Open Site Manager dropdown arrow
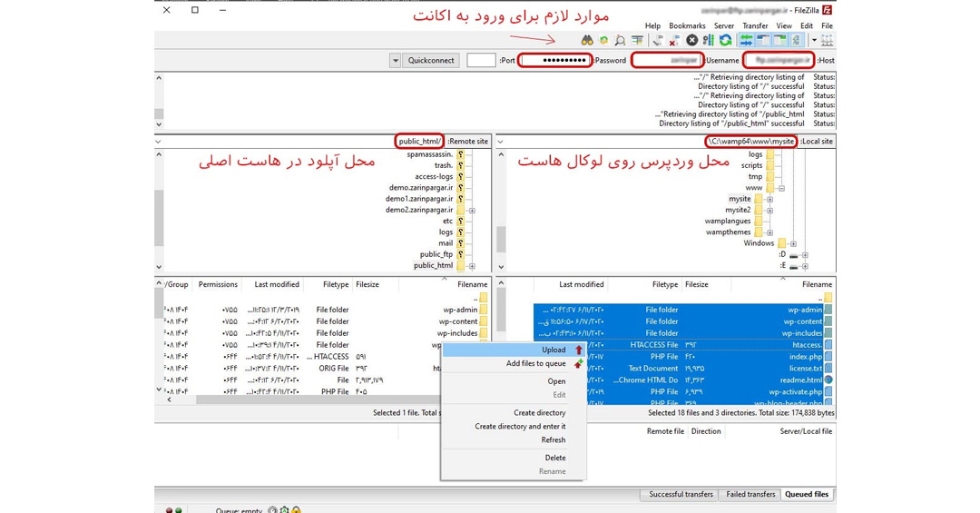Image resolution: width=980 pixels, height=513 pixels. coord(814,40)
